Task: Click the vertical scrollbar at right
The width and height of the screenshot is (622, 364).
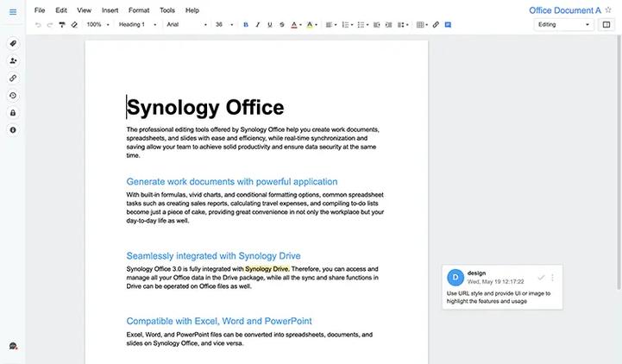Action: pos(619,162)
